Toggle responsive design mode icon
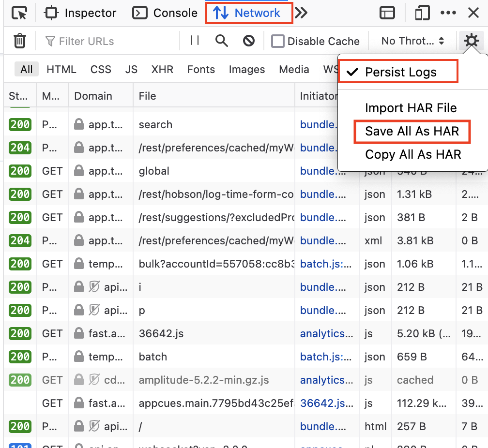Viewport: 488px width, 448px height. pyautogui.click(x=422, y=13)
